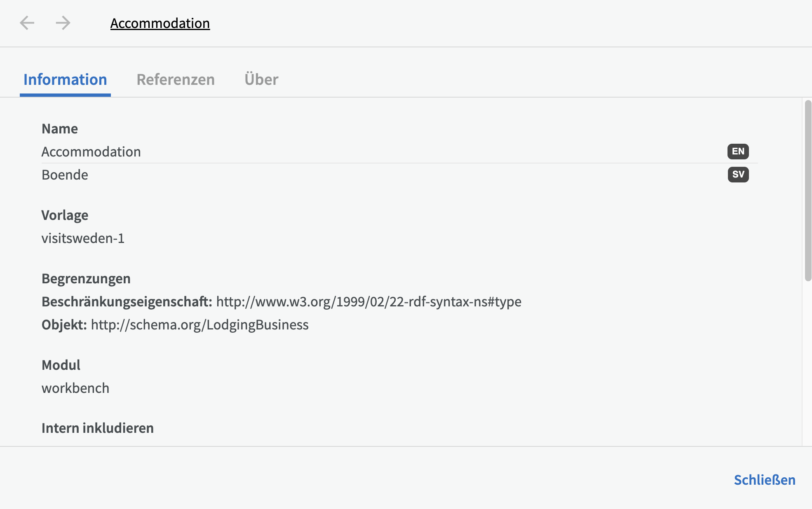Click the vertical scrollbar thumb
This screenshot has height=509, width=812.
(x=808, y=189)
